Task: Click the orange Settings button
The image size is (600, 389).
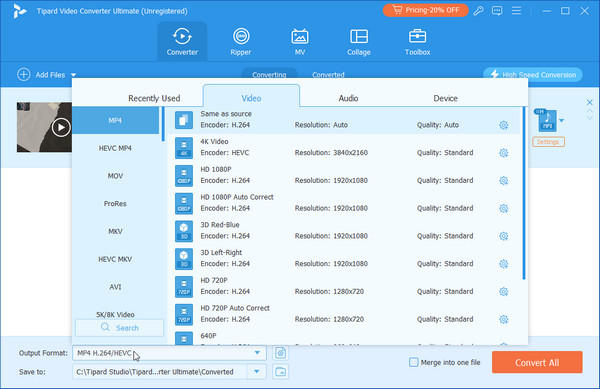Action: tap(548, 142)
